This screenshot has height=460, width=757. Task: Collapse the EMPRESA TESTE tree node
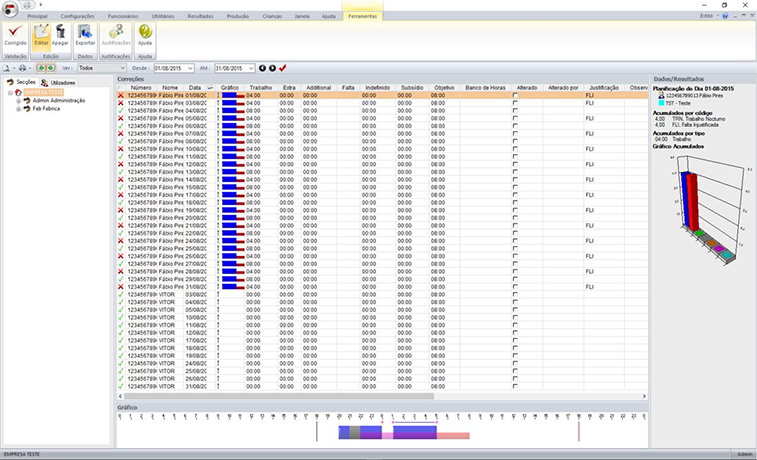(x=10, y=92)
